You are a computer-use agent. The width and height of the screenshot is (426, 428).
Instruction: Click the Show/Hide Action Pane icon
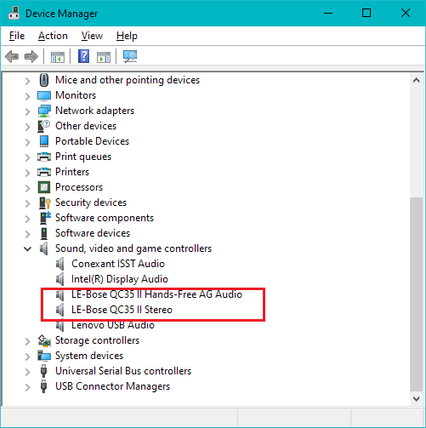pos(104,57)
